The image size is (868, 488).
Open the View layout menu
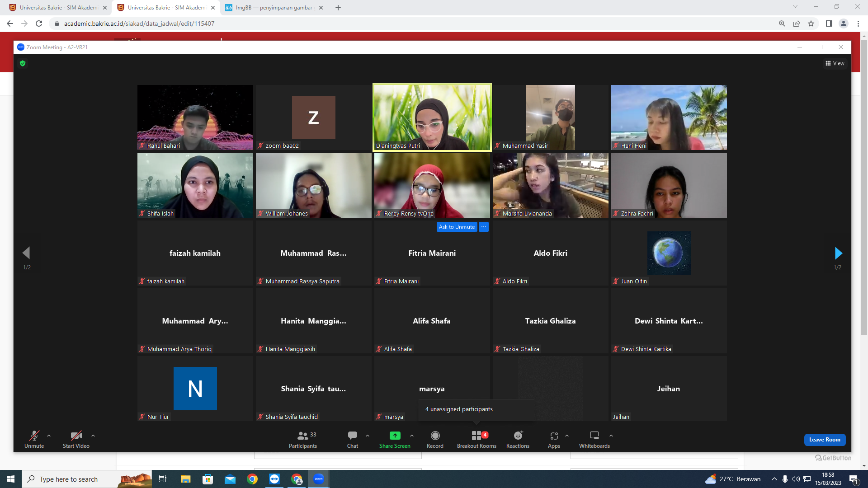point(835,63)
